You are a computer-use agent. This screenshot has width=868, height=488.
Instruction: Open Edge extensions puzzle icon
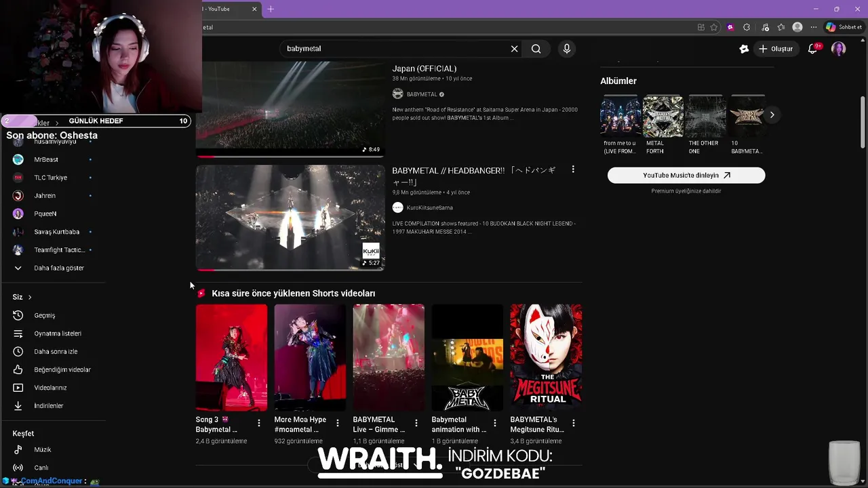pyautogui.click(x=747, y=27)
